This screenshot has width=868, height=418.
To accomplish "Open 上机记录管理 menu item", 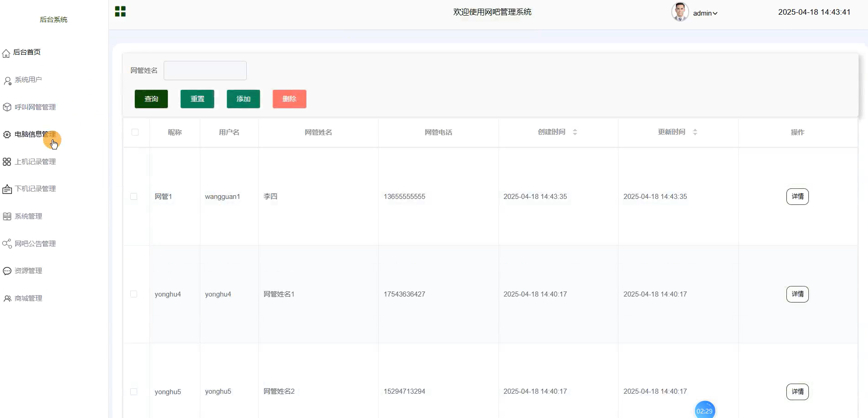I will (x=35, y=162).
